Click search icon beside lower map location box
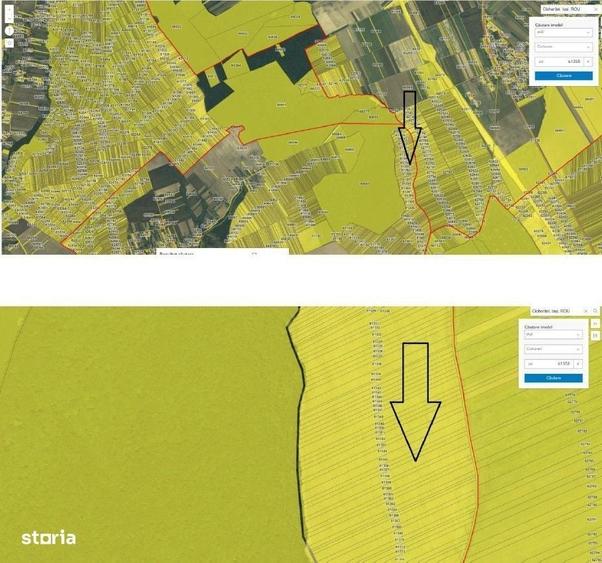 [595, 311]
